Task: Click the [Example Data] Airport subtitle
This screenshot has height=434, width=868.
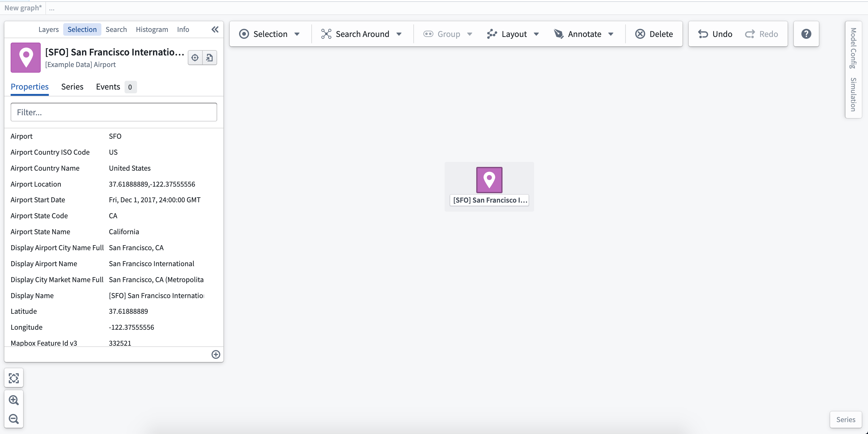Action: click(80, 65)
